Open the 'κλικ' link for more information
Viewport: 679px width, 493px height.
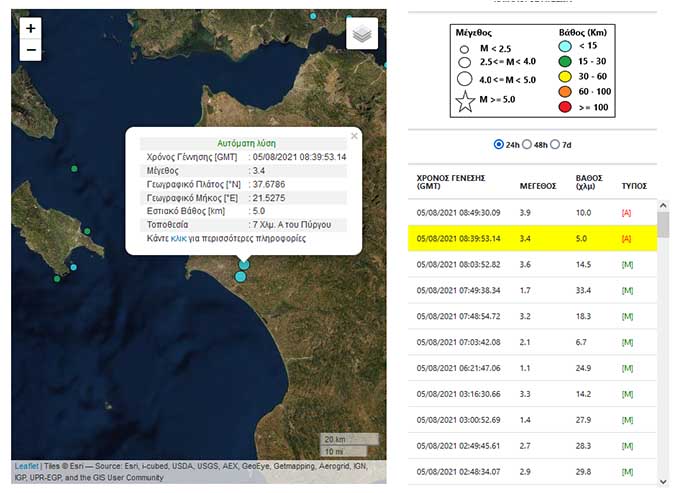tap(178, 239)
